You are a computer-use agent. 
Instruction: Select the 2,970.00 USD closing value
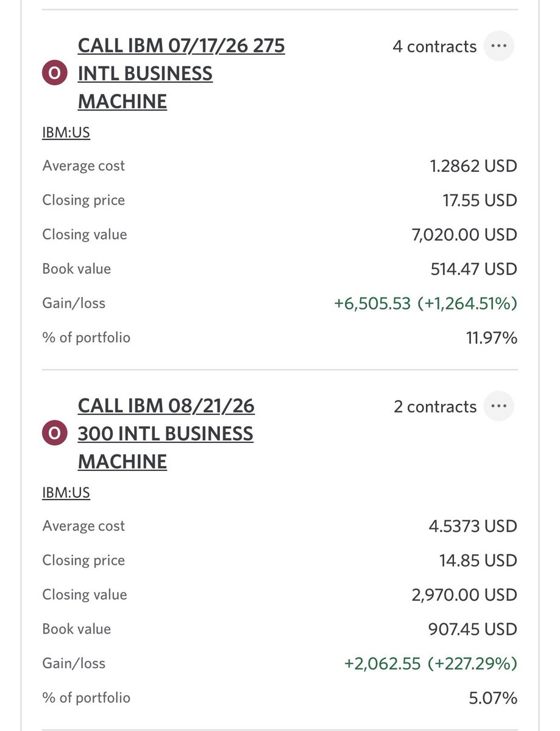pyautogui.click(x=465, y=595)
